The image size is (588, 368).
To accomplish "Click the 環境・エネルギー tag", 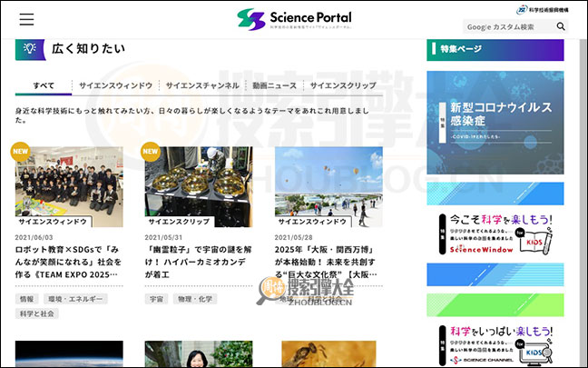I will click(x=75, y=299).
